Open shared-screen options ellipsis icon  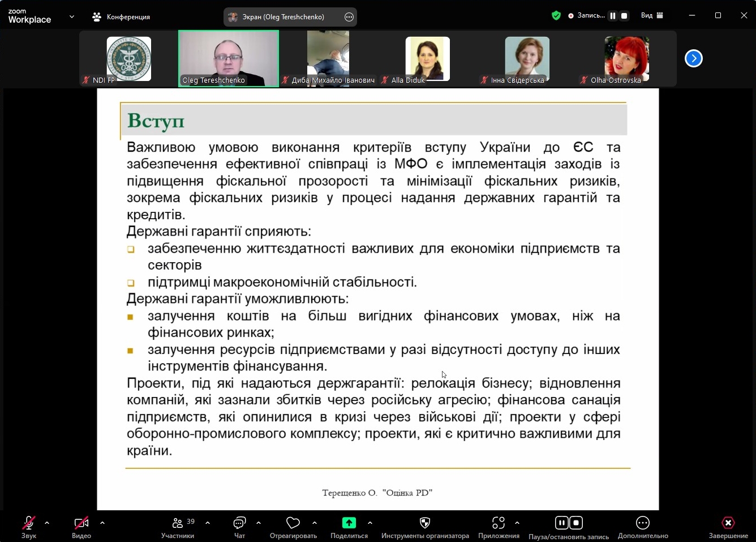coord(349,17)
